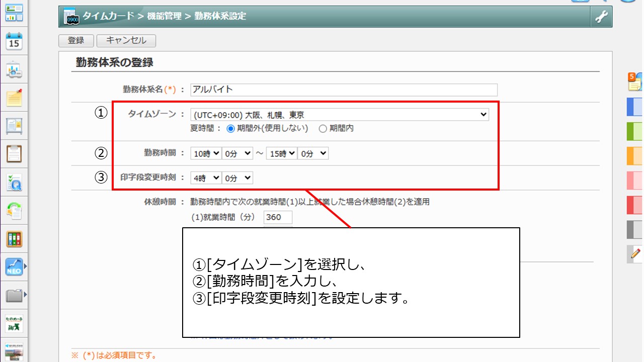Viewport: 644px width, 362px height.
Task: Open the calendar icon showing 15
Action: coord(14,41)
